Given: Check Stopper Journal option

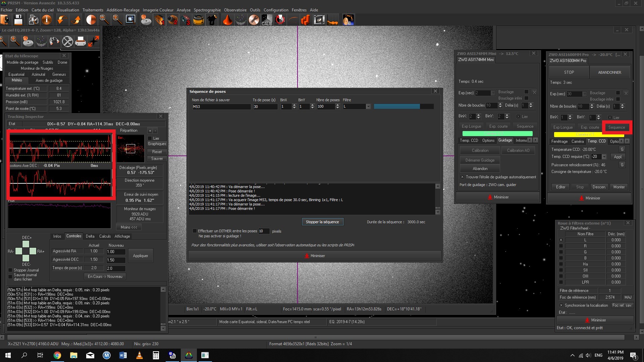Looking at the screenshot, I should coord(10,270).
